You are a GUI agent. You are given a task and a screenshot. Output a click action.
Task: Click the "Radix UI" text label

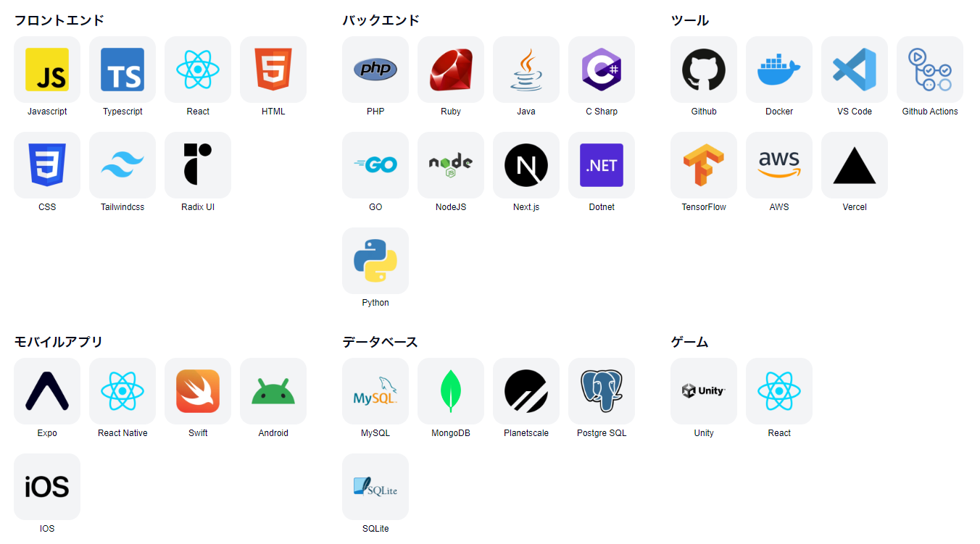pos(198,207)
